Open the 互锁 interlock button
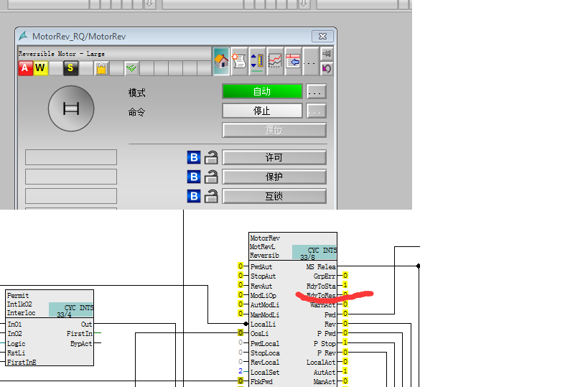Screen dimensions: 588x387 pos(274,196)
